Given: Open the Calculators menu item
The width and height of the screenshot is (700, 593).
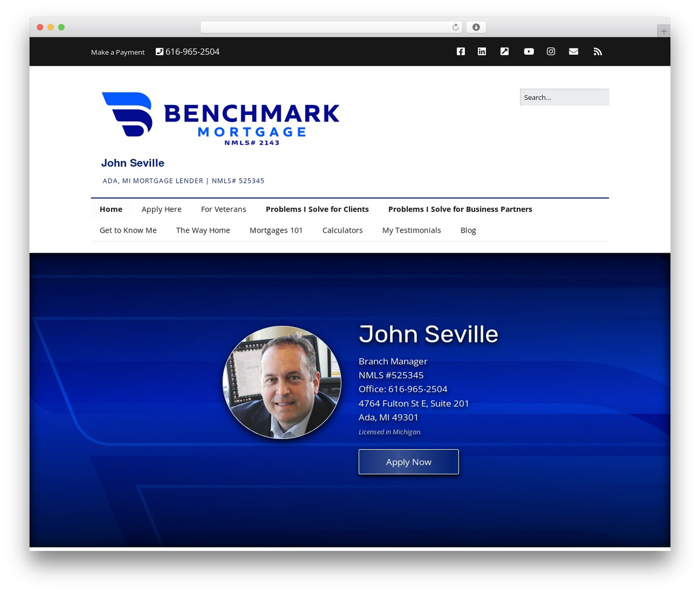Looking at the screenshot, I should (x=342, y=230).
